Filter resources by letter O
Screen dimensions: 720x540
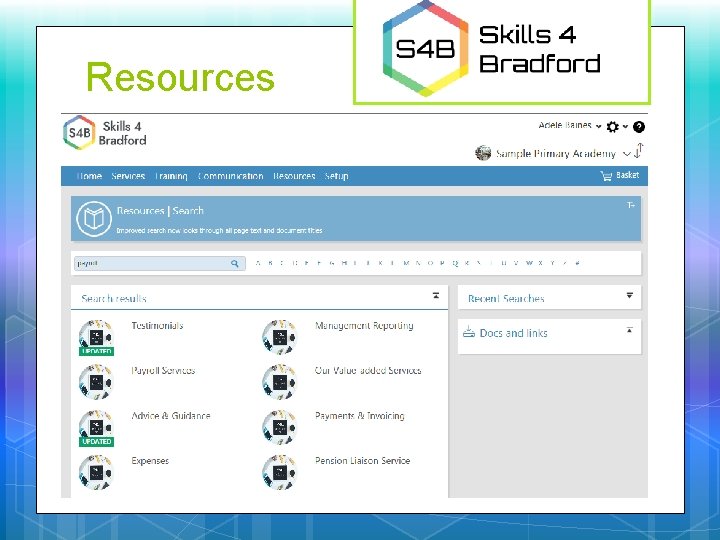(430, 263)
